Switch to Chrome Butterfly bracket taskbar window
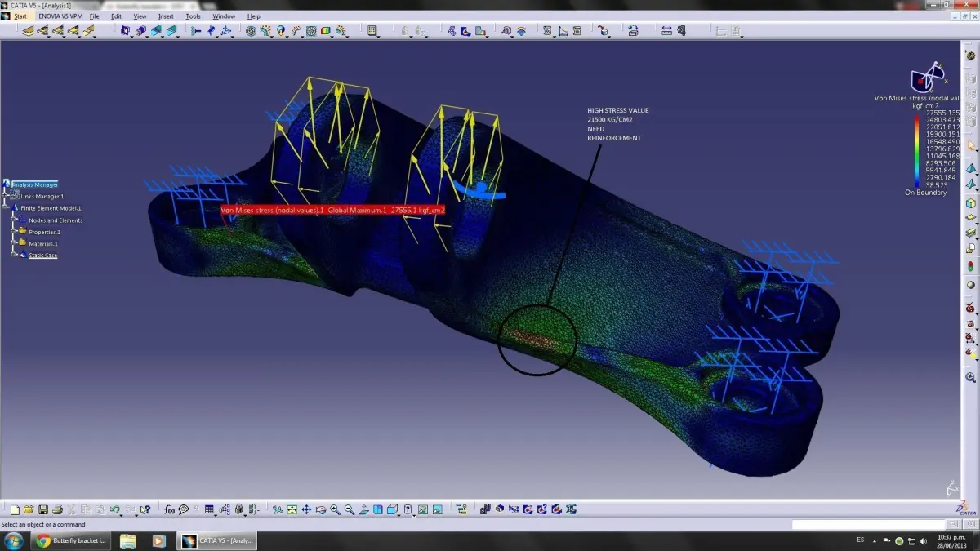This screenshot has width=980, height=551. (72, 540)
